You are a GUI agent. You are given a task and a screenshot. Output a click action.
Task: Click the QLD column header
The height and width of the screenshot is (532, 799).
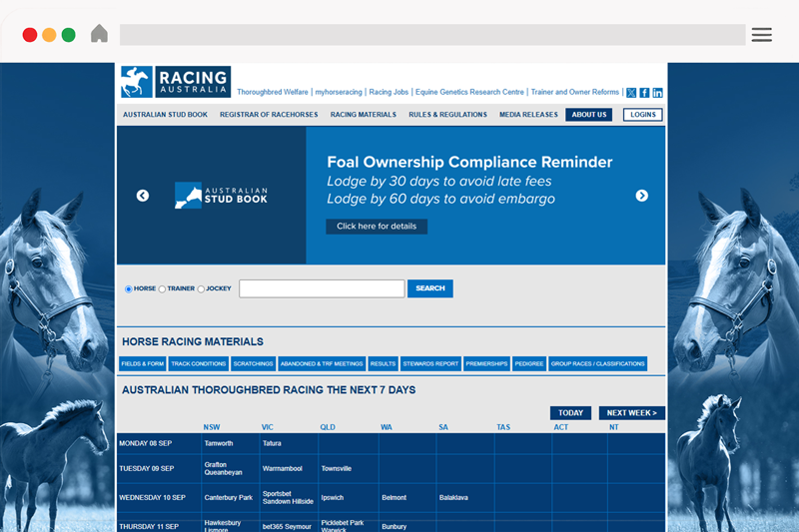pos(328,427)
